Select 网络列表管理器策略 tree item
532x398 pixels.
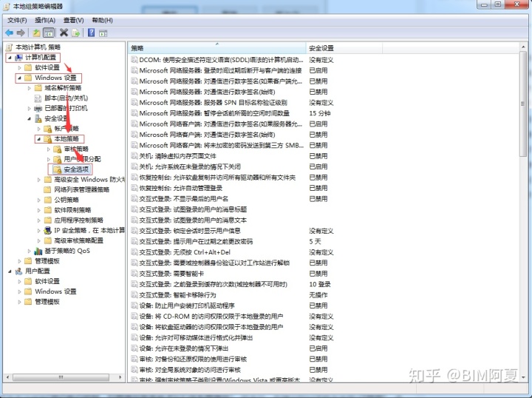coord(82,189)
